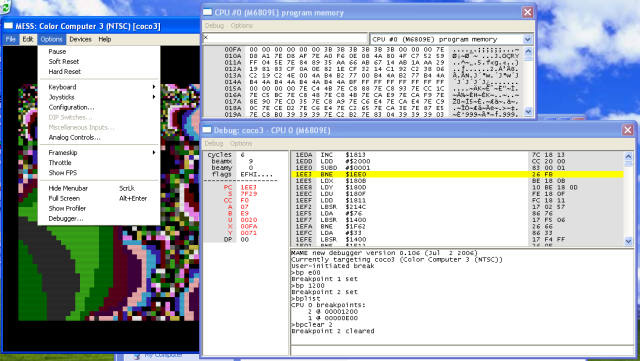Click the CC register value F0
The width and height of the screenshot is (640, 361).
[244, 201]
